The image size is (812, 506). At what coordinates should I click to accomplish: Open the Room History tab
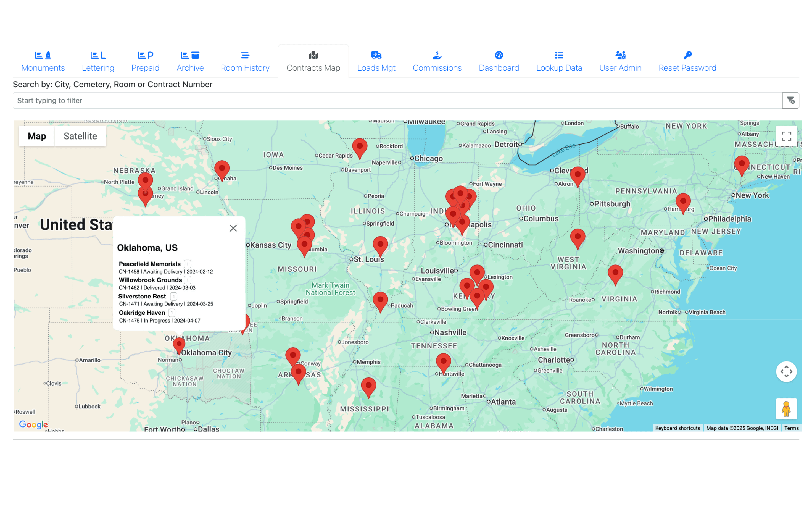tap(245, 61)
